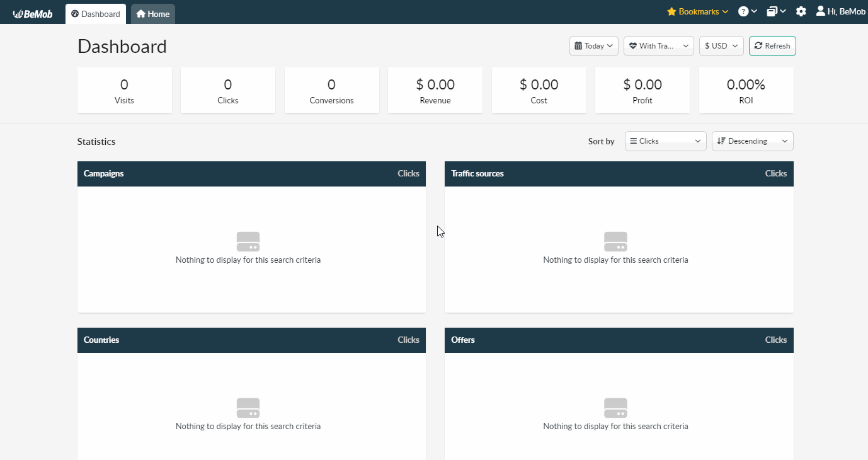
Task: Click the ROI '0.00%' value
Action: 746,84
